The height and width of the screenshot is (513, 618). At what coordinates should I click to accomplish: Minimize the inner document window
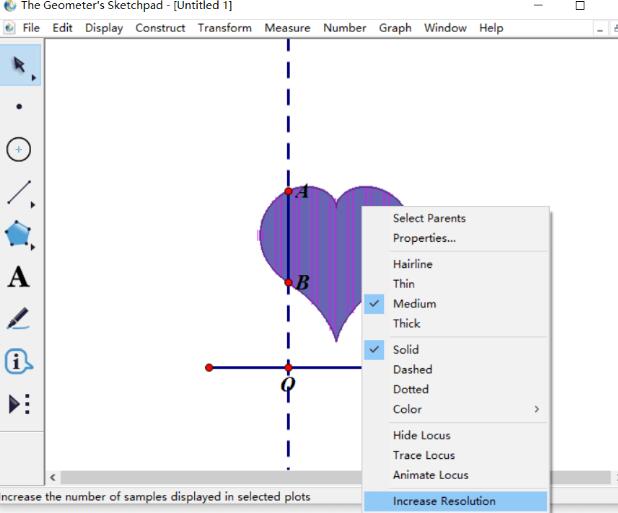tap(600, 29)
